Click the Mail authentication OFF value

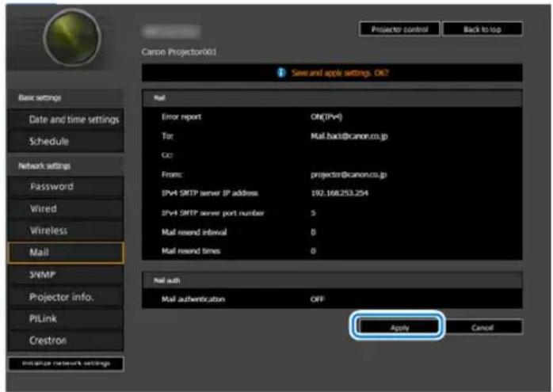tap(317, 299)
